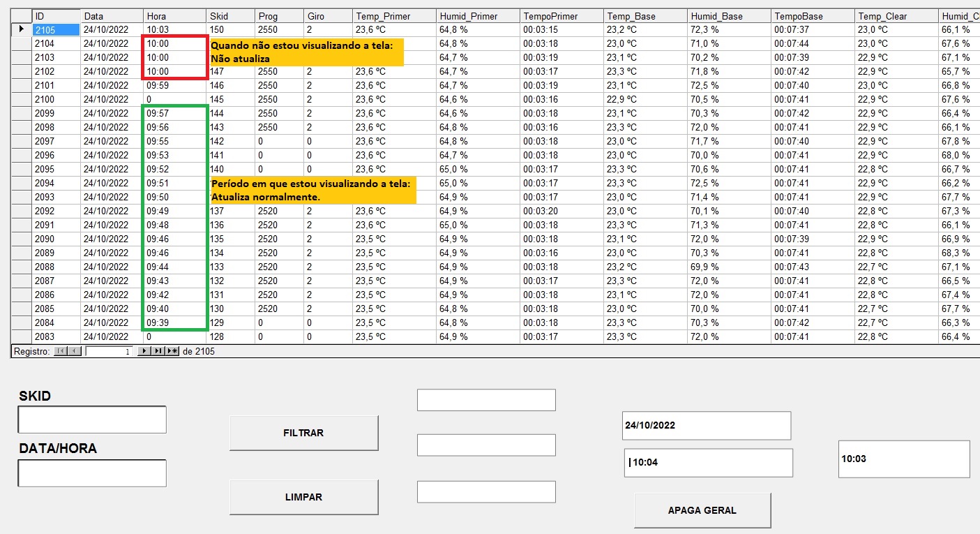Select the Humid_Base column header
The width and height of the screenshot is (980, 534).
click(729, 15)
